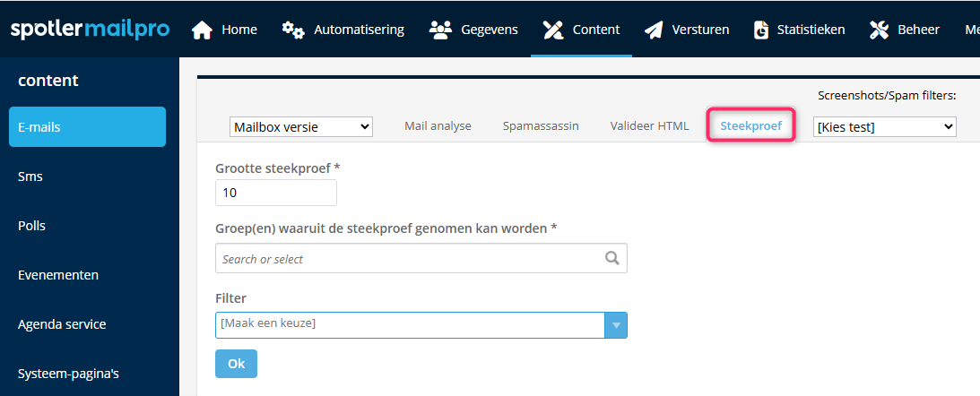Click the Home house icon

point(203,30)
